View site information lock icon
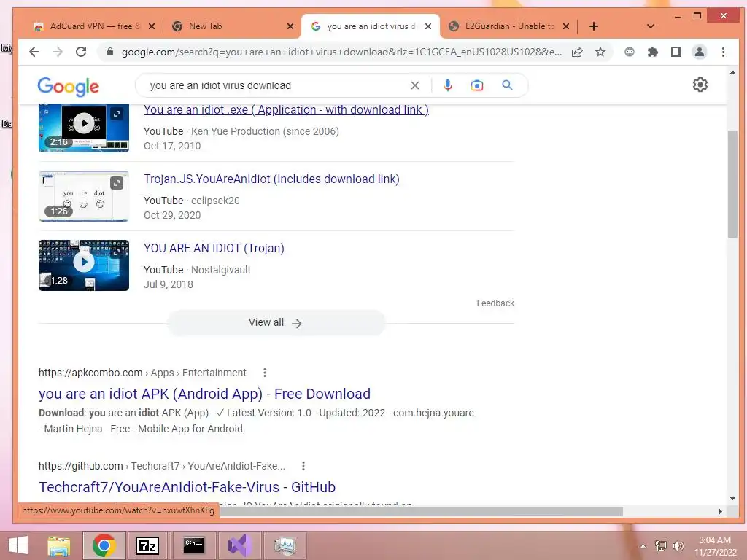This screenshot has height=560, width=747. click(110, 52)
